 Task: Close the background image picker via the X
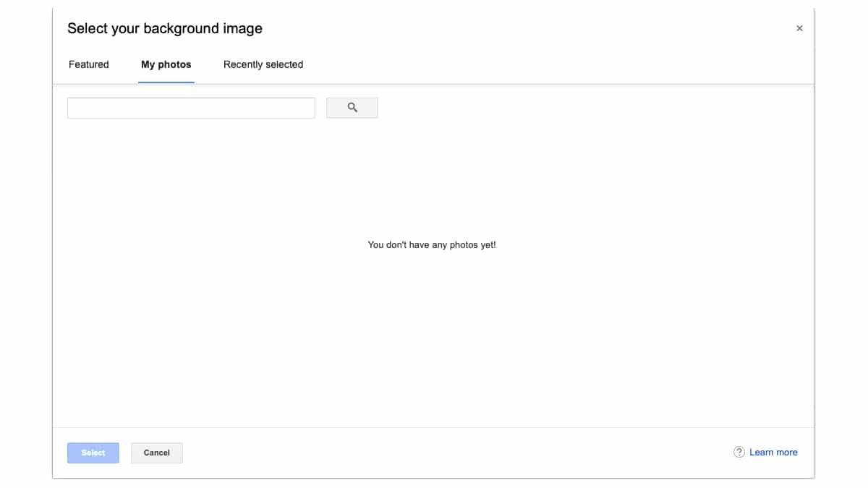[x=799, y=28]
